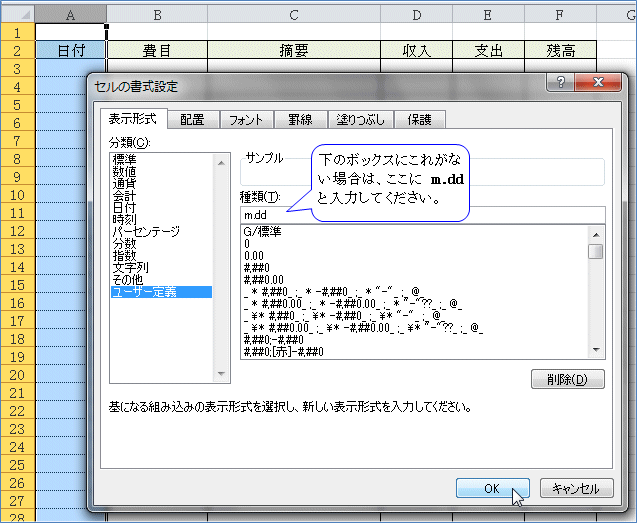The width and height of the screenshot is (637, 523).
Task: Select column C header in the spreadsheet
Action: (x=294, y=15)
